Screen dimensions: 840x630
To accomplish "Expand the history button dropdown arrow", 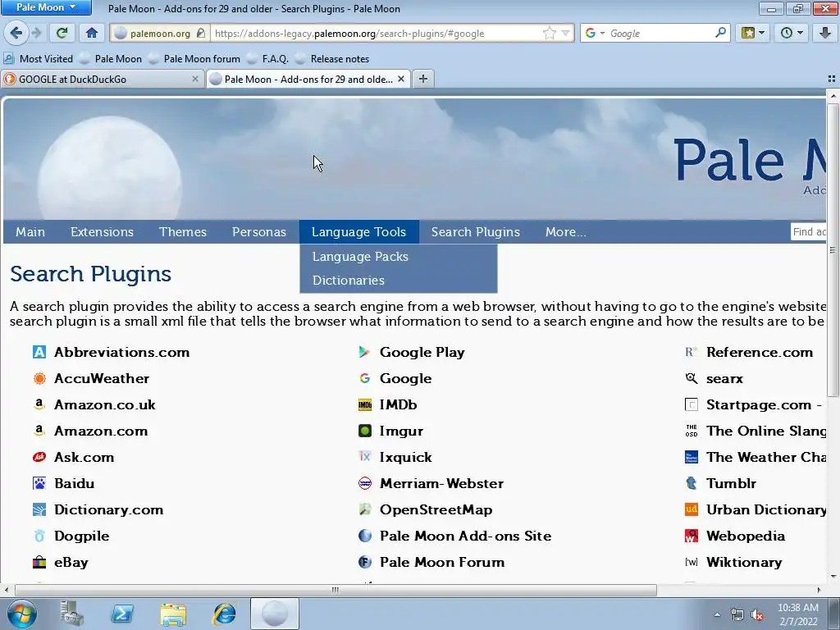I will click(x=800, y=33).
